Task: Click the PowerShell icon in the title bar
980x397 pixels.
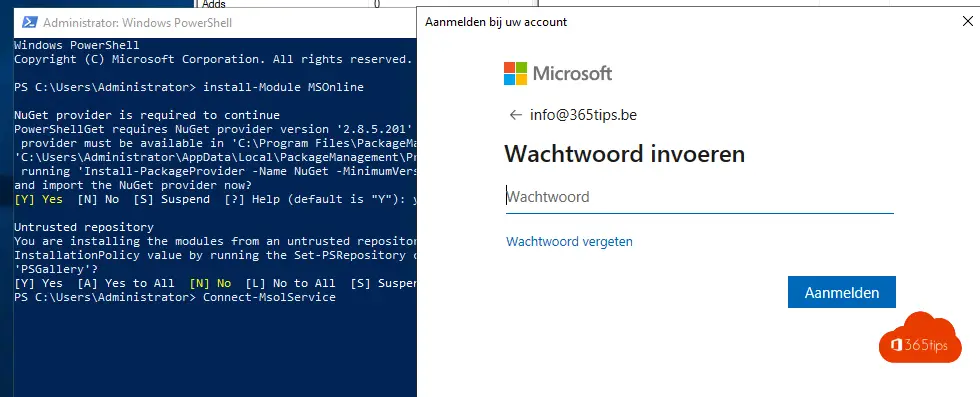Action: 29,23
